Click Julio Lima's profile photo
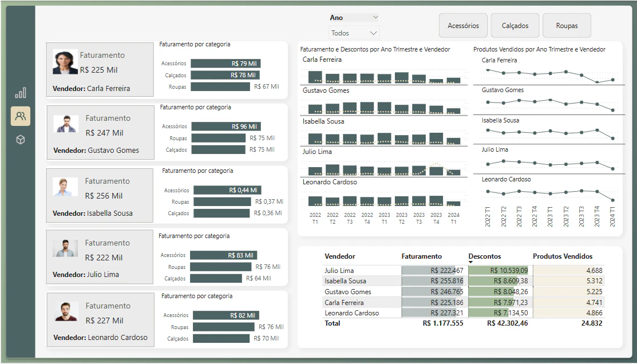Viewport: 637px width, 364px height. (x=65, y=248)
